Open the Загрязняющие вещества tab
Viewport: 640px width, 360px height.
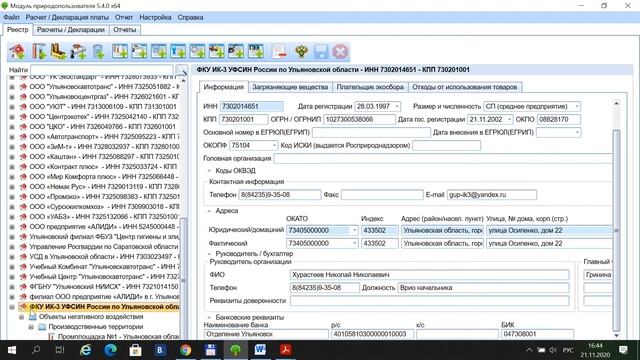[290, 87]
